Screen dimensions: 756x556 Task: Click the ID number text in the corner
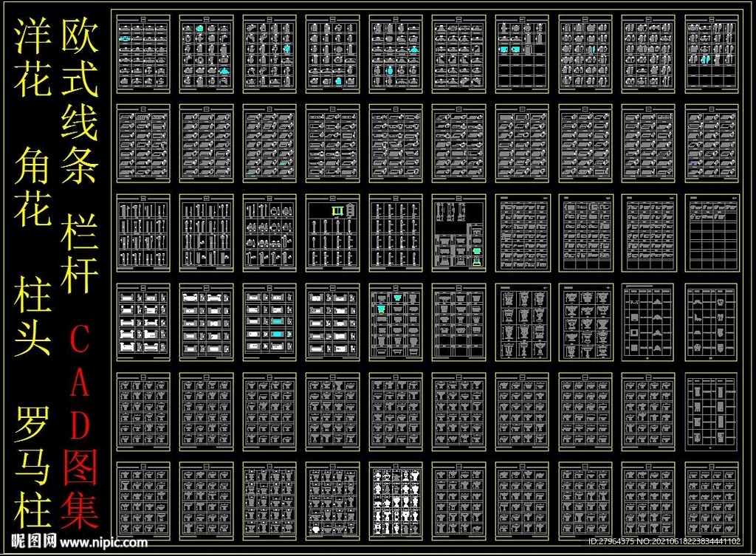point(664,543)
